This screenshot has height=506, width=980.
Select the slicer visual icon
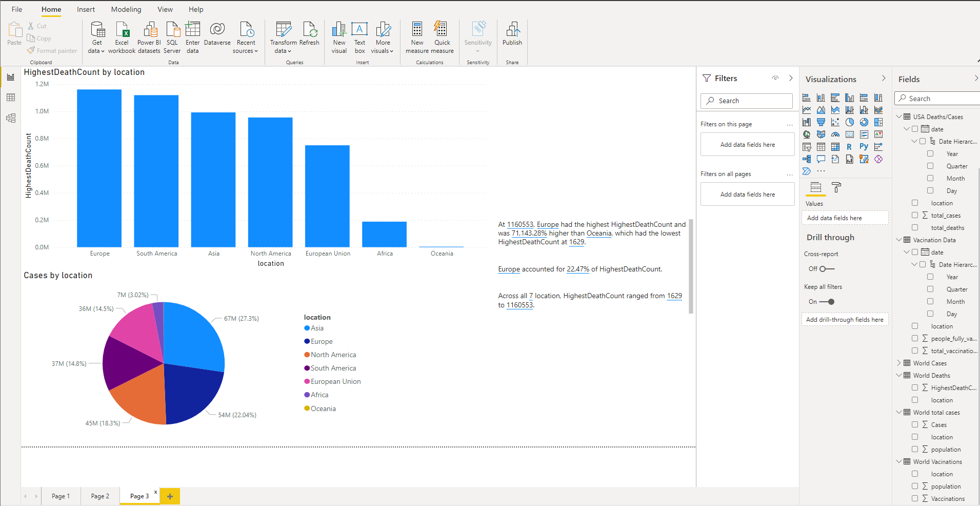[x=807, y=147]
